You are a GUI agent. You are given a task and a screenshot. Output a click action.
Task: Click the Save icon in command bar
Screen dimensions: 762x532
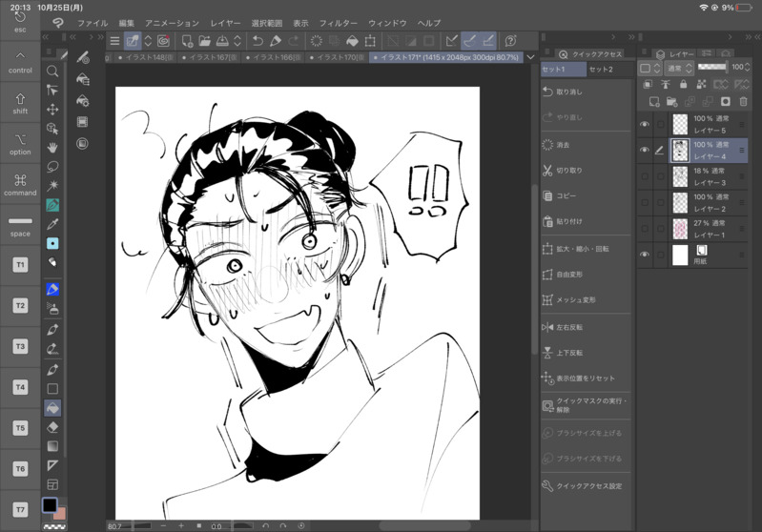[x=222, y=41]
